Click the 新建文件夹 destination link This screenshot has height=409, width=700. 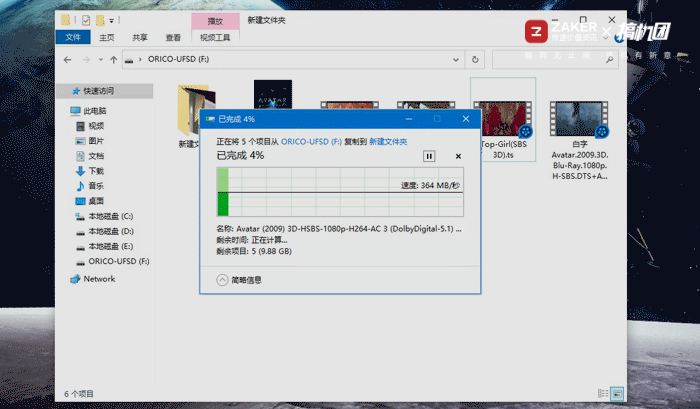(388, 142)
